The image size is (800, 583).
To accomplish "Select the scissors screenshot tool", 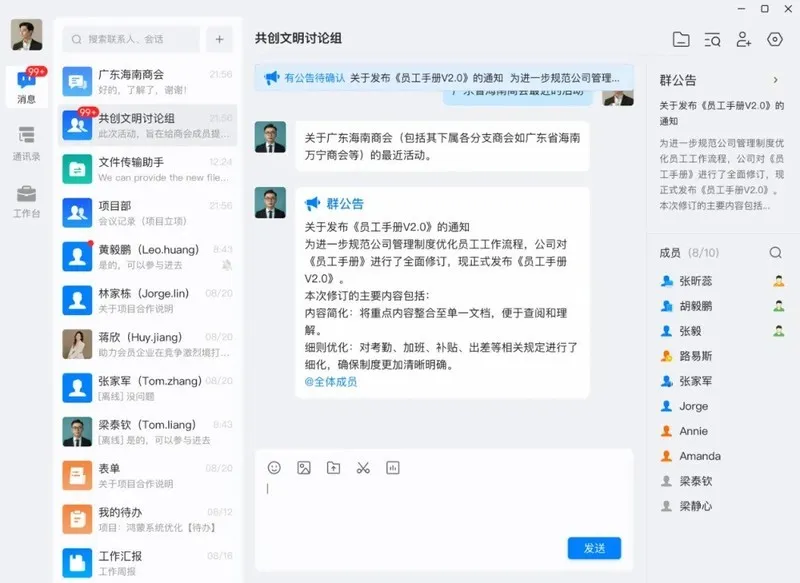I will (363, 467).
